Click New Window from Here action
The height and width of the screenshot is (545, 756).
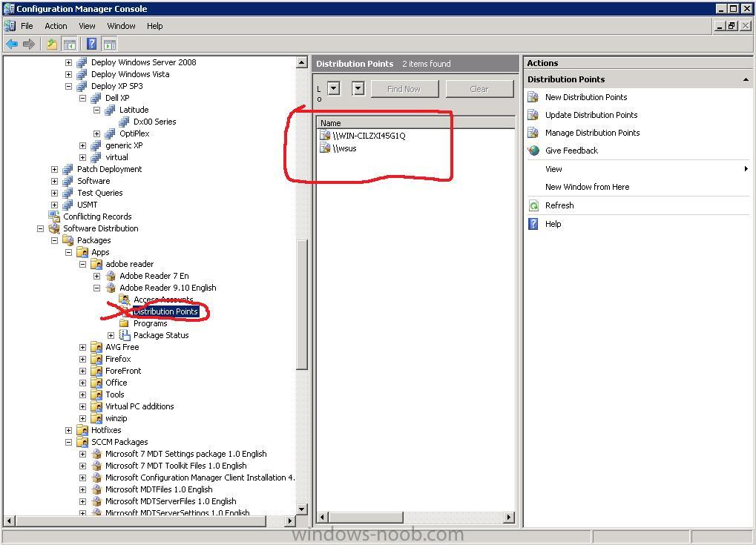(x=587, y=187)
